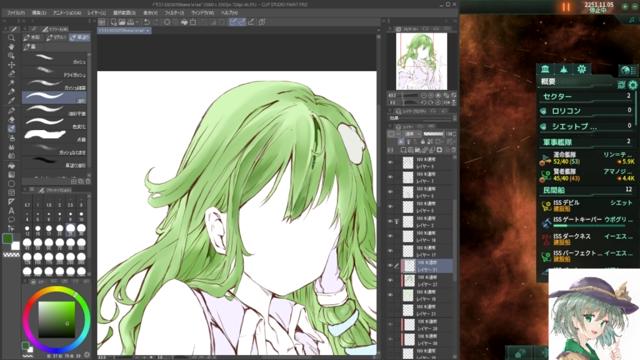The image size is (640, 360).
Task: Select the 厚塗り油彩 brush at list bottom
Action: [54, 162]
